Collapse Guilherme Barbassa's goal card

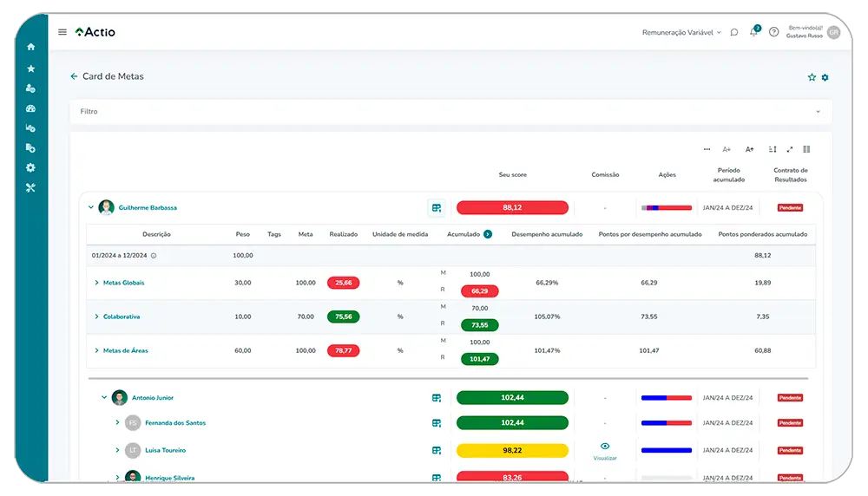[91, 208]
